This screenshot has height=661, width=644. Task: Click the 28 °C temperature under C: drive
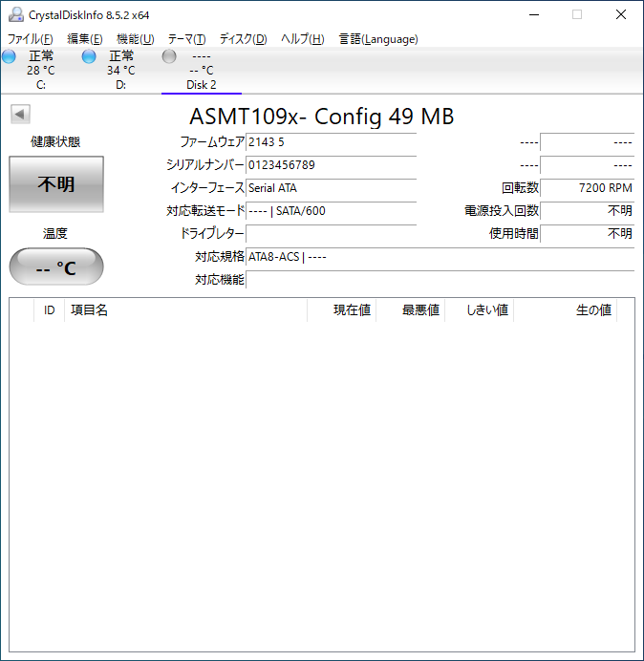click(41, 71)
